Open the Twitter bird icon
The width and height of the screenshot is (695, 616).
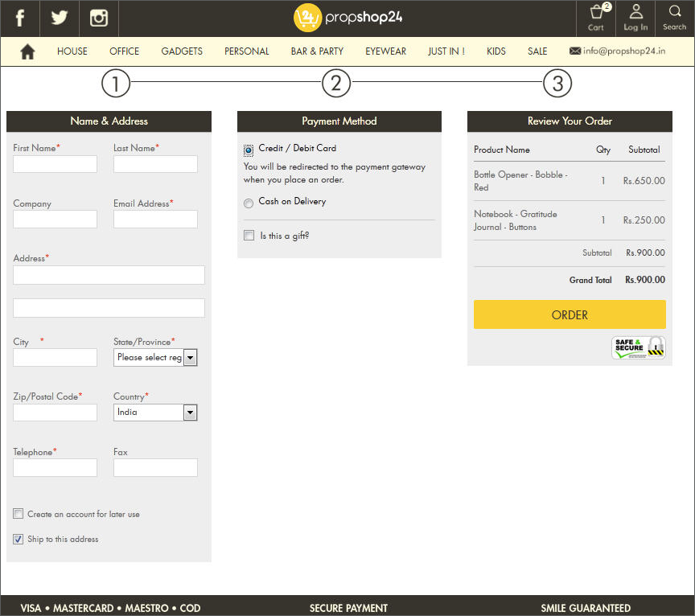coord(60,18)
